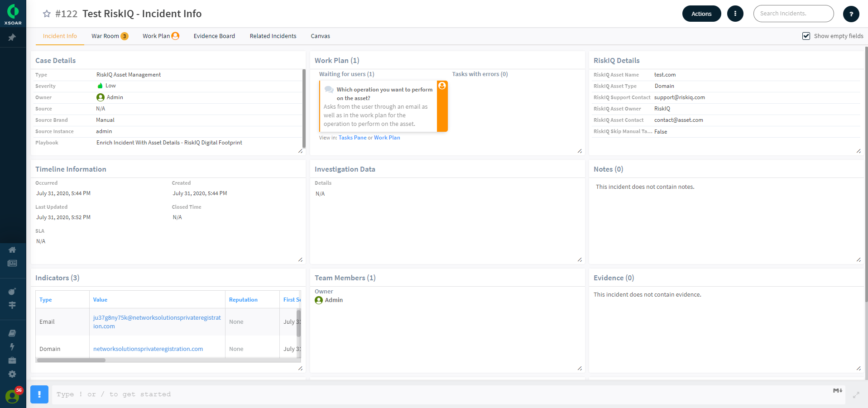Star incident #122 as favorite
Image resolution: width=868 pixels, height=408 pixels.
pos(47,14)
